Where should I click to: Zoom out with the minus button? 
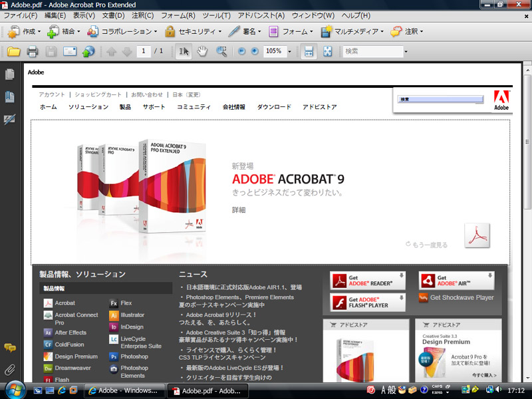click(x=241, y=51)
